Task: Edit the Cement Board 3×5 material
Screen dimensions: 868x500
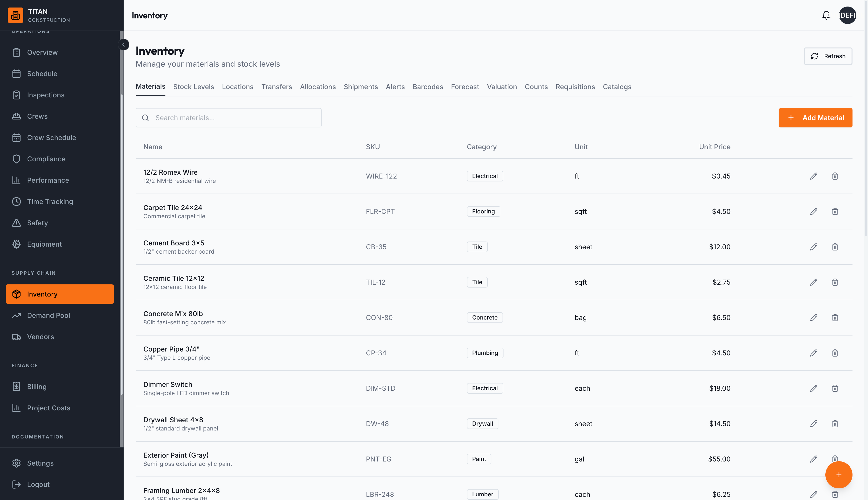Action: pyautogui.click(x=814, y=247)
